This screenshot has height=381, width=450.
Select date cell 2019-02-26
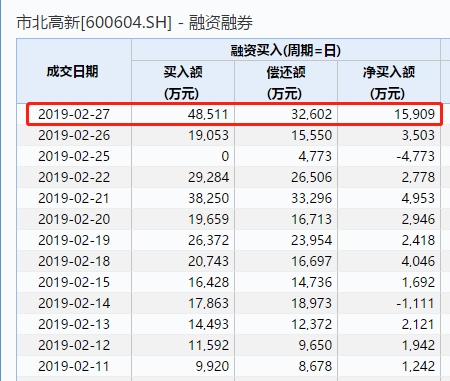[x=74, y=135]
